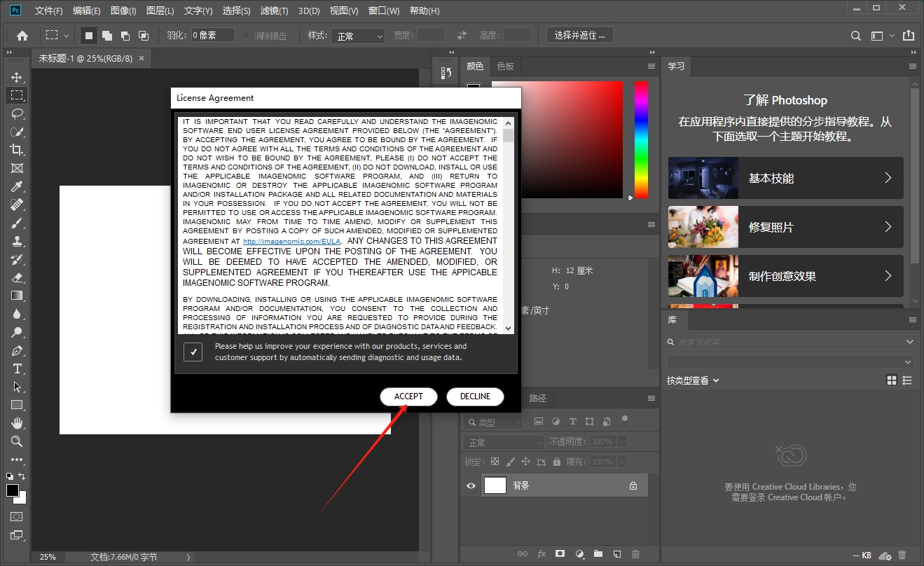924x566 pixels.
Task: Switch to the 色板 tab
Action: click(505, 66)
